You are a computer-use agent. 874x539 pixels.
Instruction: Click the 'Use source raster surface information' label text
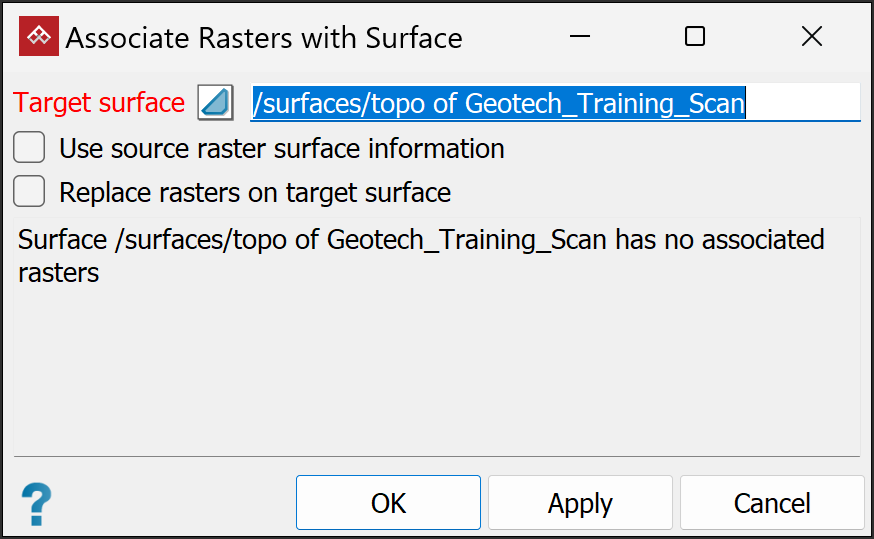click(x=281, y=149)
